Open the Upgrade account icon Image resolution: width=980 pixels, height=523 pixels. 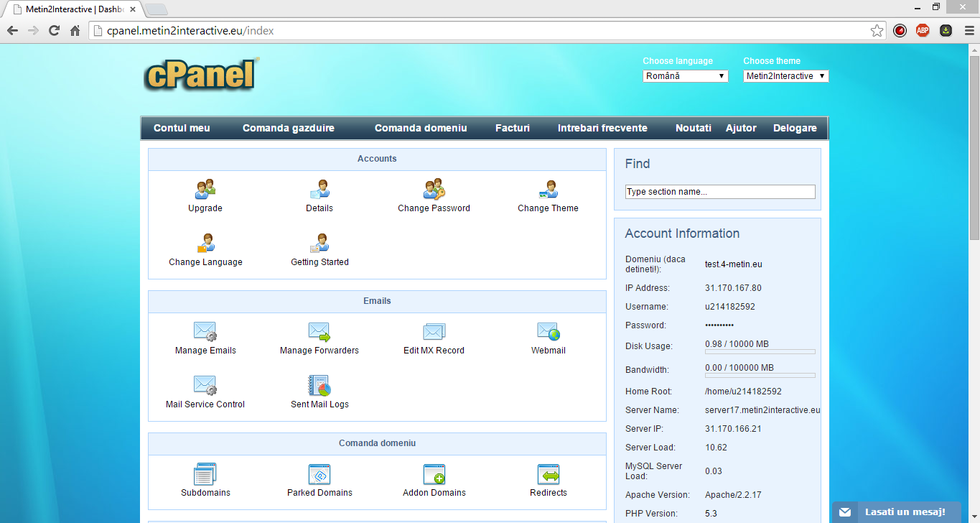[205, 190]
